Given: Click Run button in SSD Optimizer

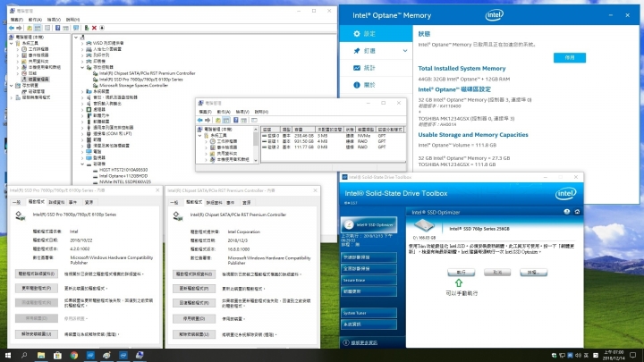Looking at the screenshot, I should coord(461,272).
